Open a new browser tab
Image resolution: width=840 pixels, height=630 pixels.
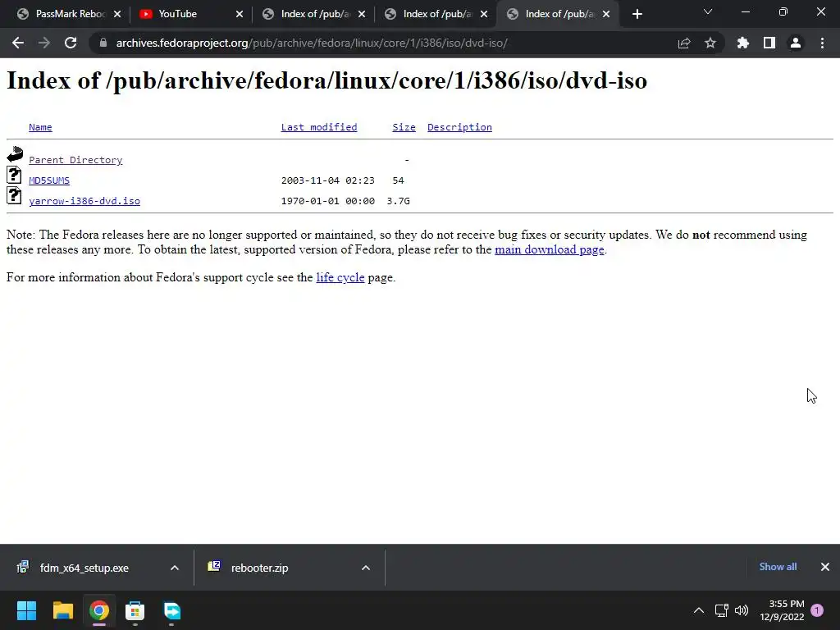point(637,14)
